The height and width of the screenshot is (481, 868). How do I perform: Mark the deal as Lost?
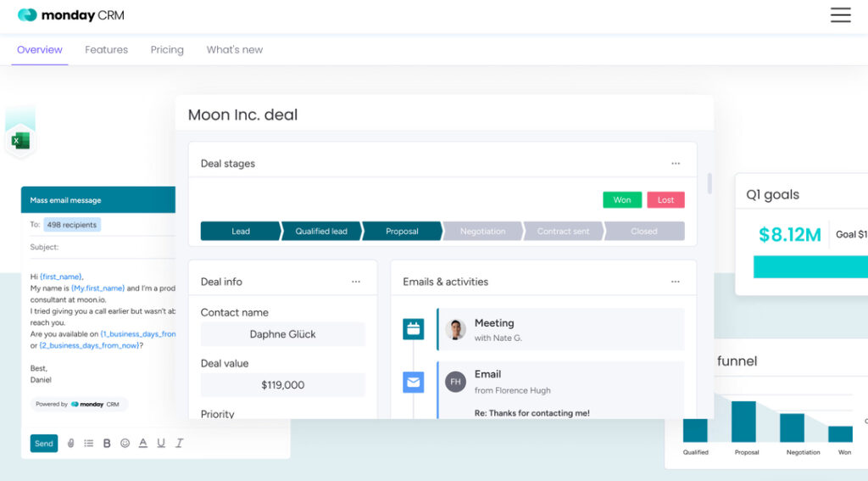coord(666,200)
